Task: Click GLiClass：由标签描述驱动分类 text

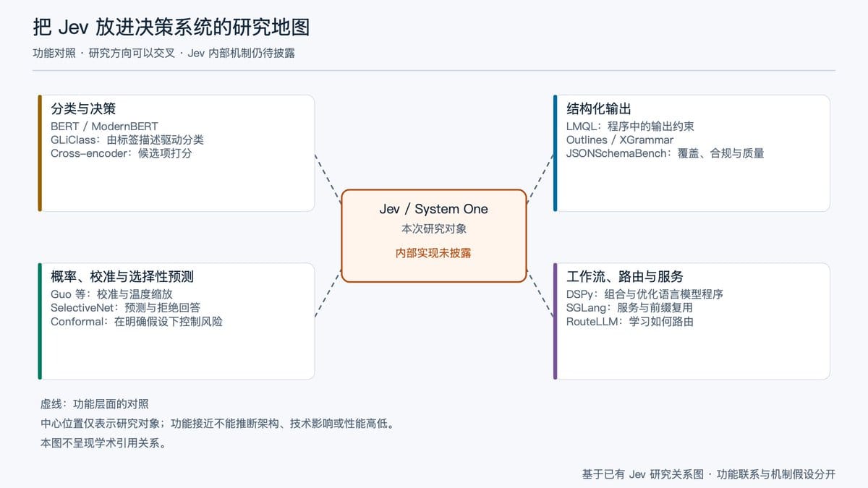Action: tap(127, 140)
